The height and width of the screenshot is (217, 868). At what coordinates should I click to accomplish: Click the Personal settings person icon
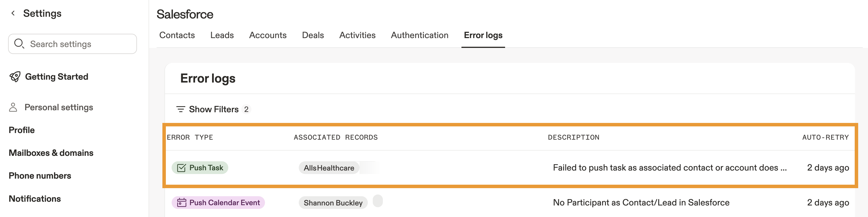[13, 107]
